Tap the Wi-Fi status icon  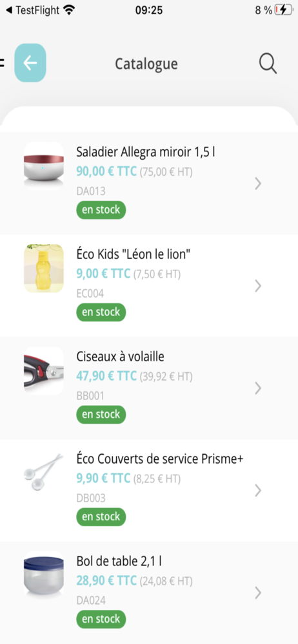point(69,10)
